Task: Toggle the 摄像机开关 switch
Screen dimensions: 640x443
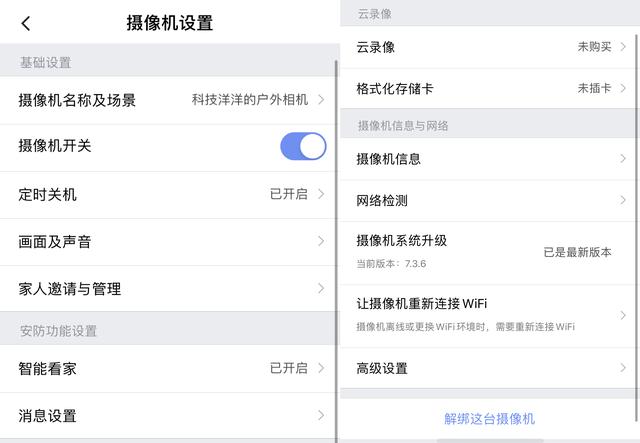Action: point(303,146)
